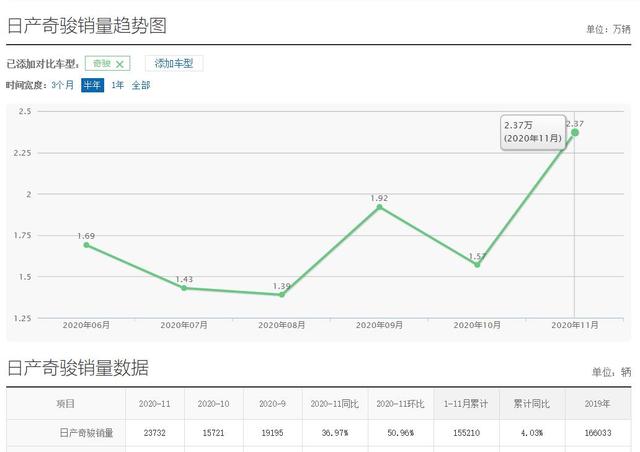Click the 日产奇骏销量数据 heading
This screenshot has height=452, width=640.
[x=78, y=367]
